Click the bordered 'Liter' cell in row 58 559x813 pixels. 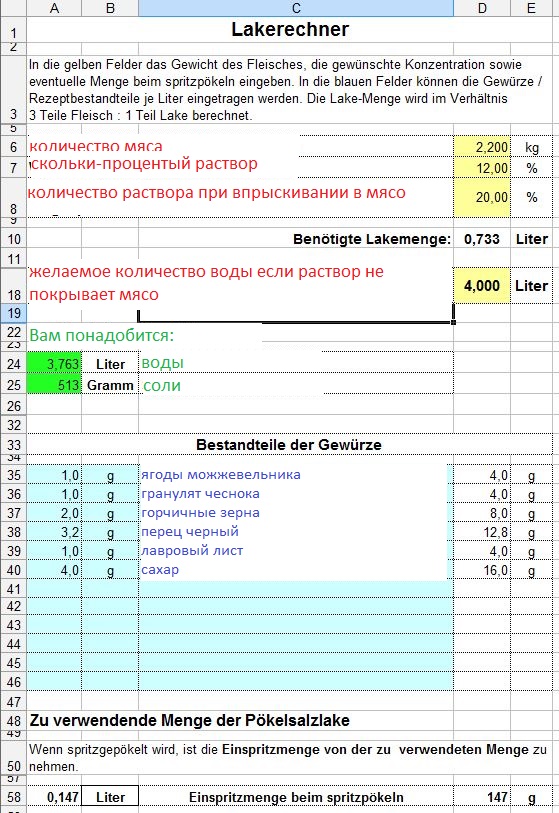(110, 797)
